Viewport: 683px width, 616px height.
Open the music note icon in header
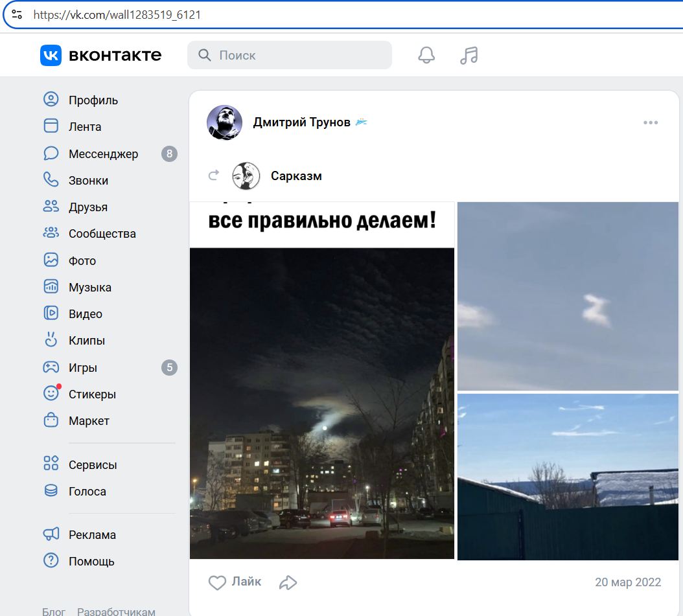click(x=469, y=56)
